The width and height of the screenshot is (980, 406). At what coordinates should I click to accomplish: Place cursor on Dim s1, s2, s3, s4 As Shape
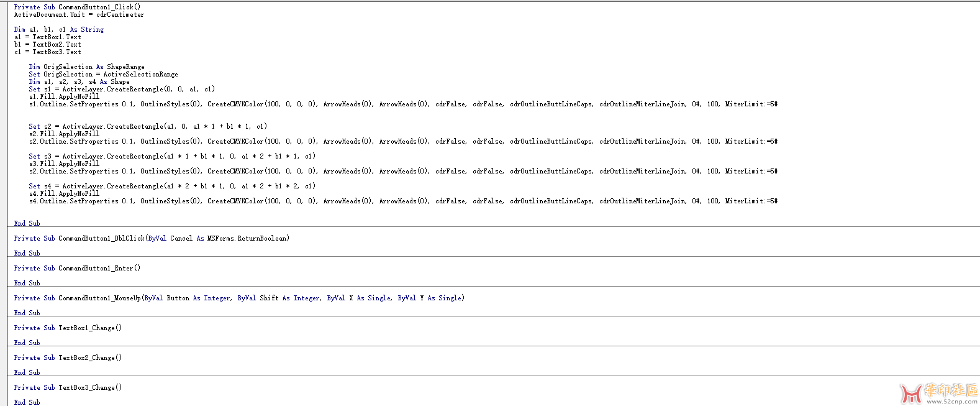[79, 81]
